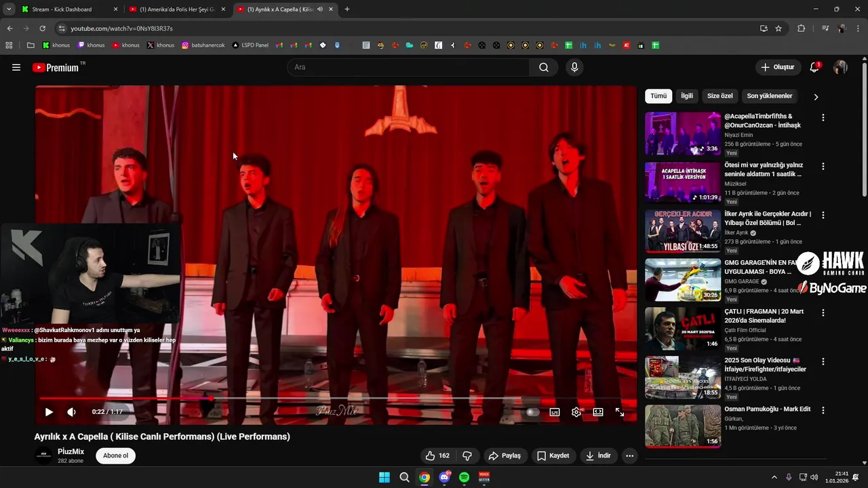Open YouTube notifications bell
Viewport: 868px width, 488px height.
814,67
